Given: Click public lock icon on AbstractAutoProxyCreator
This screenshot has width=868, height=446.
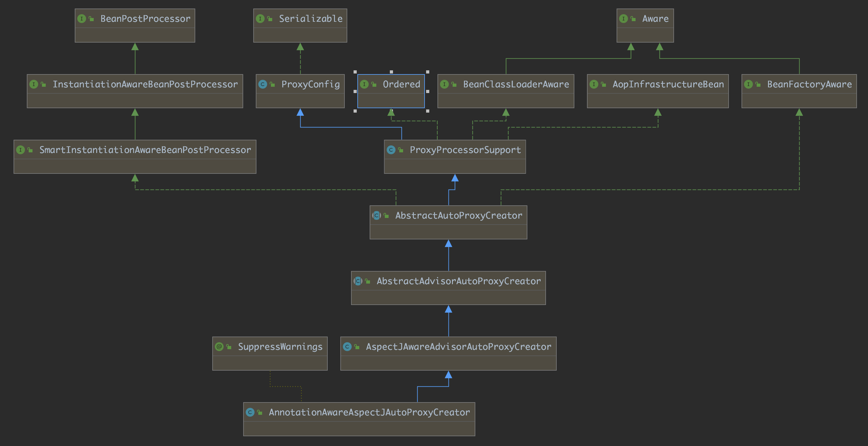Looking at the screenshot, I should click(x=386, y=216).
